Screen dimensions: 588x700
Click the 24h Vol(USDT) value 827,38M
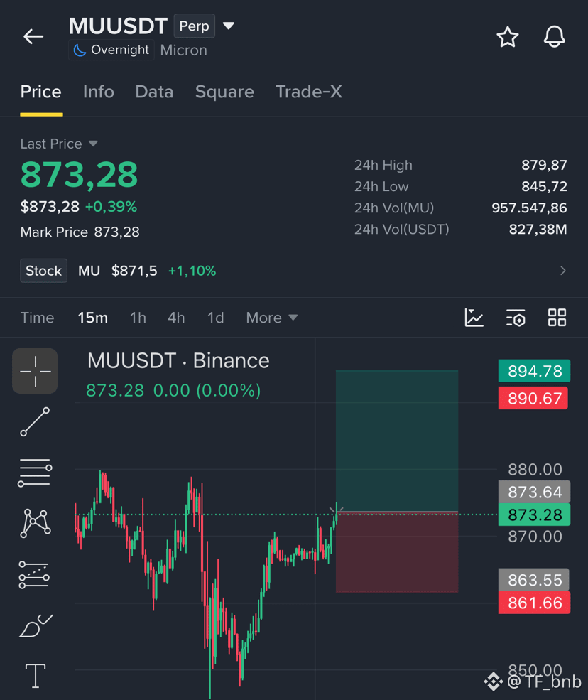coord(538,230)
